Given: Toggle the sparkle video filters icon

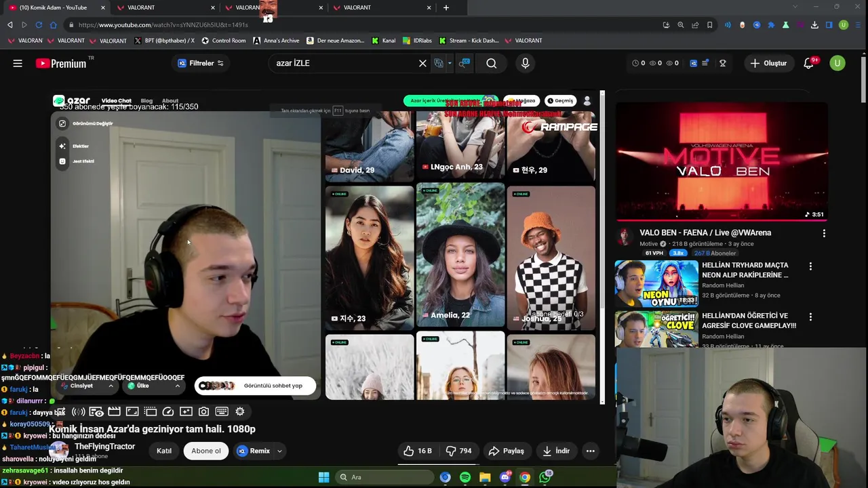Looking at the screenshot, I should point(186,411).
